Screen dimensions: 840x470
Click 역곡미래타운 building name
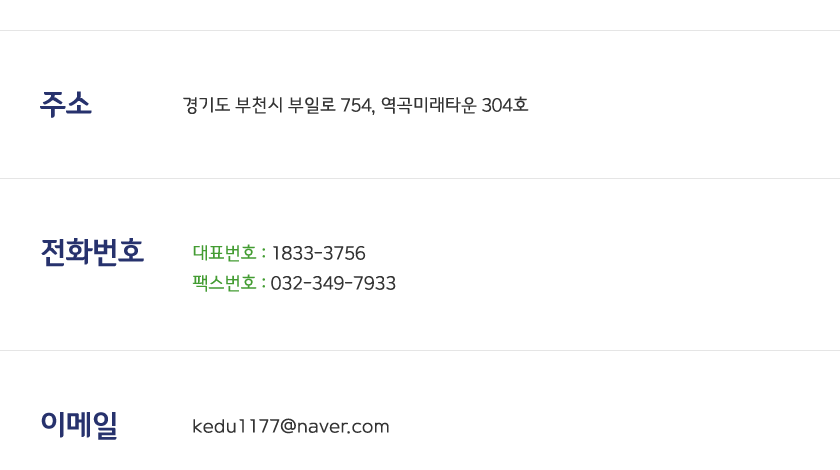click(428, 105)
